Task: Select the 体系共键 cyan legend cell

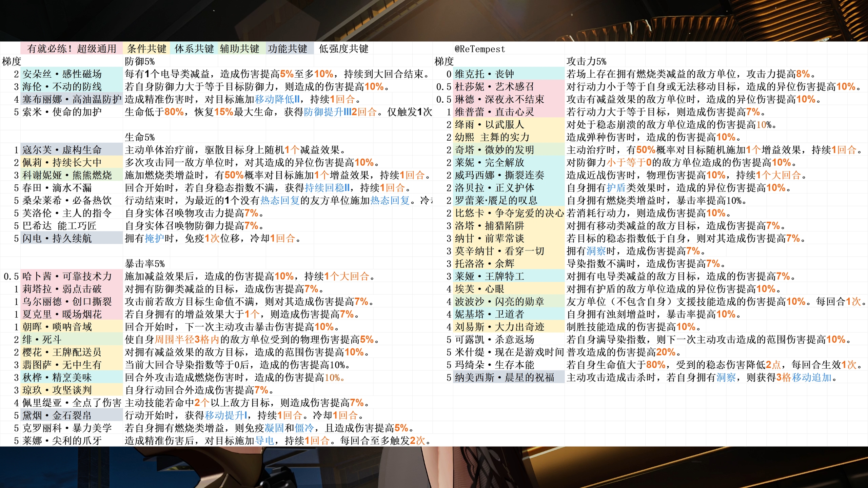Action: [194, 49]
